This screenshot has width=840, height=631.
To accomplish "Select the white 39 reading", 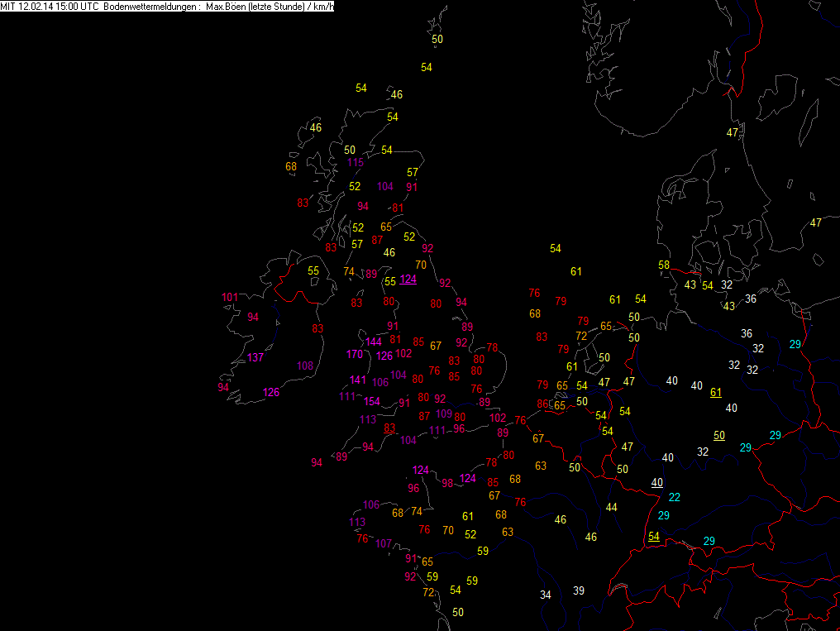I will (x=579, y=590).
